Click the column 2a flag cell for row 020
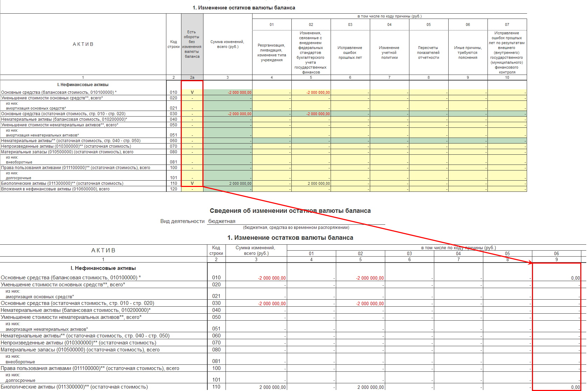Image resolution: width=588 pixels, height=391 pixels. click(192, 98)
